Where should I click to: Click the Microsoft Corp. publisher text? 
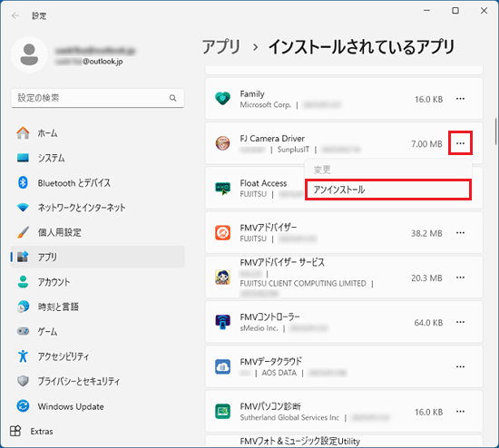(266, 104)
